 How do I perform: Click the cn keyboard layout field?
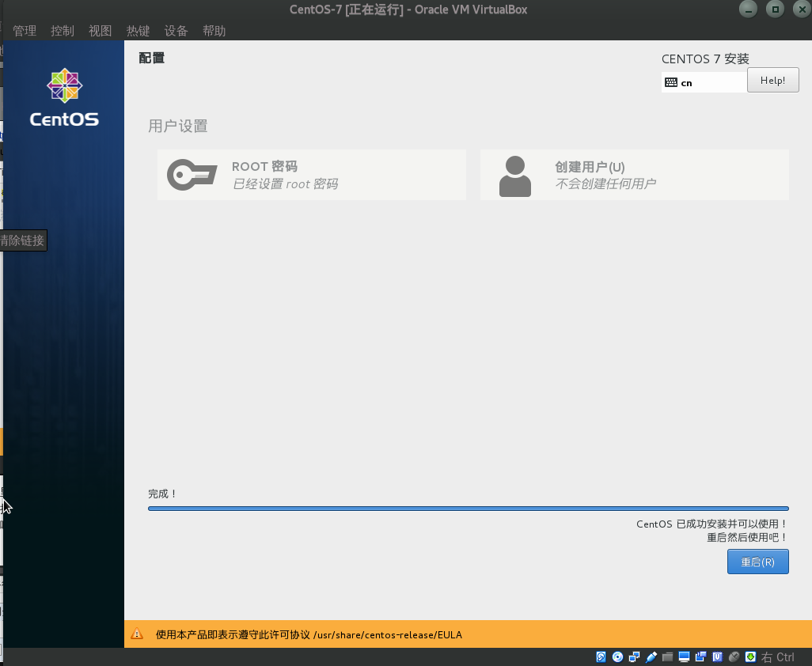(704, 82)
